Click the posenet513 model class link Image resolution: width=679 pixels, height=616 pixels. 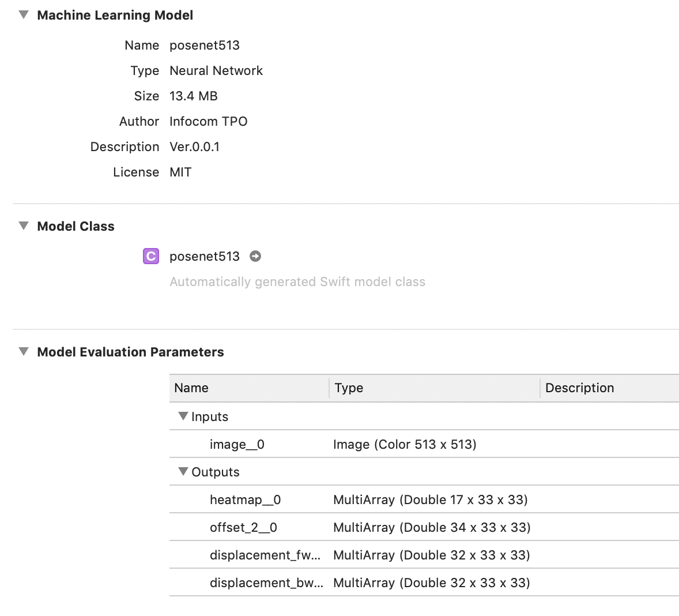[204, 257]
